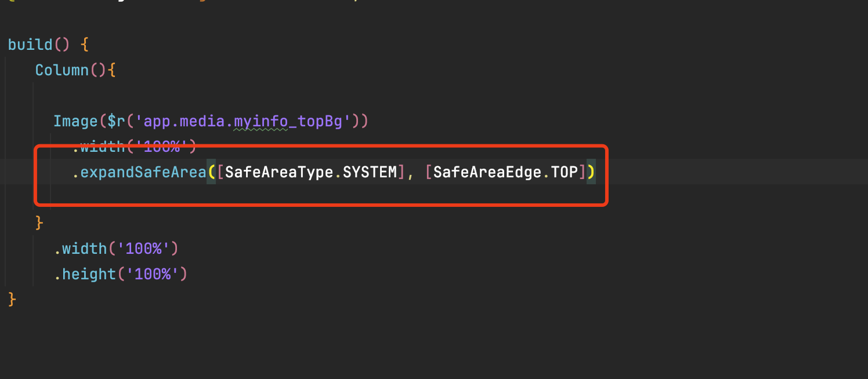The image size is (868, 379).
Task: Click the expandSafeArea method name
Action: (143, 172)
